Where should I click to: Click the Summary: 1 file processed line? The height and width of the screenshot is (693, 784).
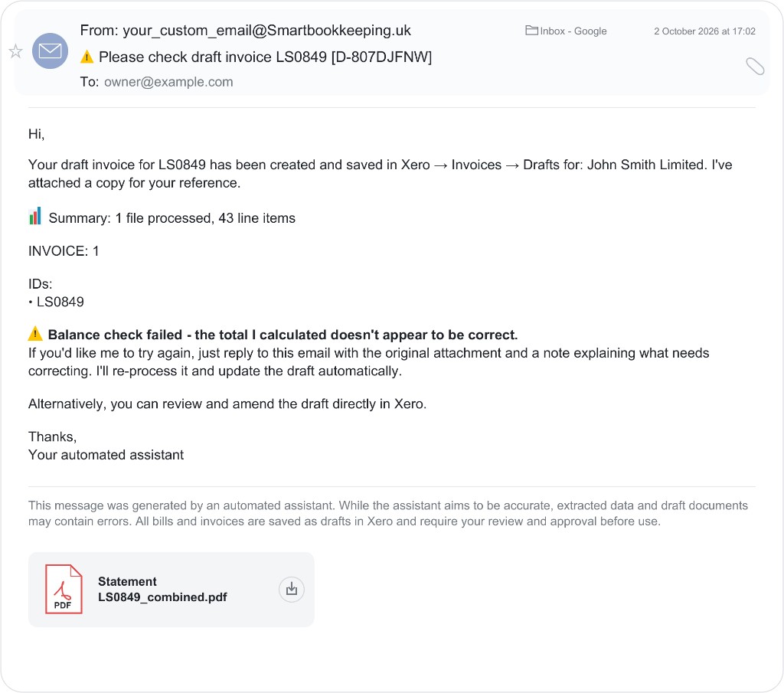(172, 218)
